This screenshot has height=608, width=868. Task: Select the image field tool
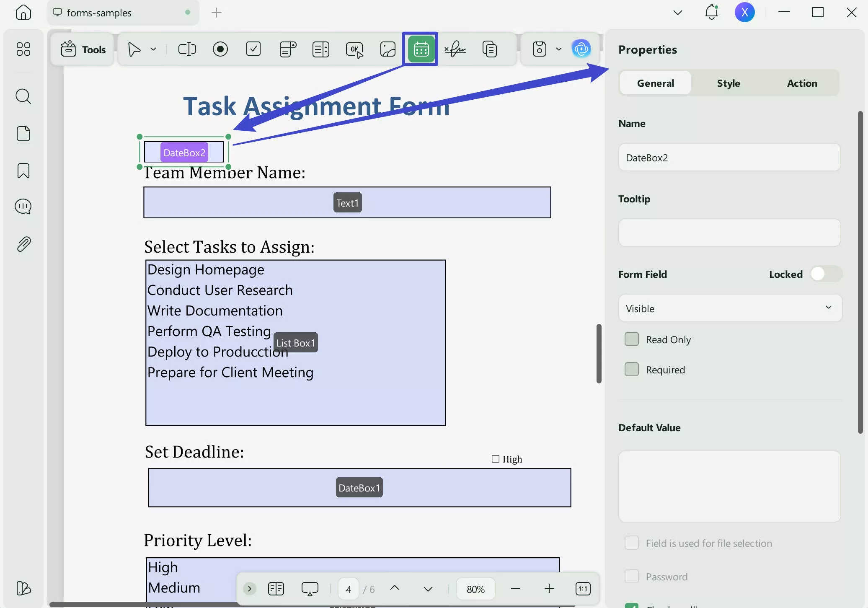(387, 49)
